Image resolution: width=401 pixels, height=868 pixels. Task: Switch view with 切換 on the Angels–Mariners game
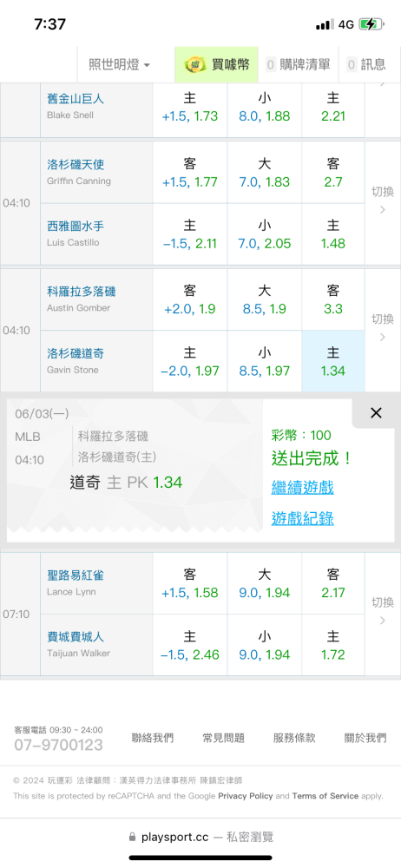click(x=382, y=201)
